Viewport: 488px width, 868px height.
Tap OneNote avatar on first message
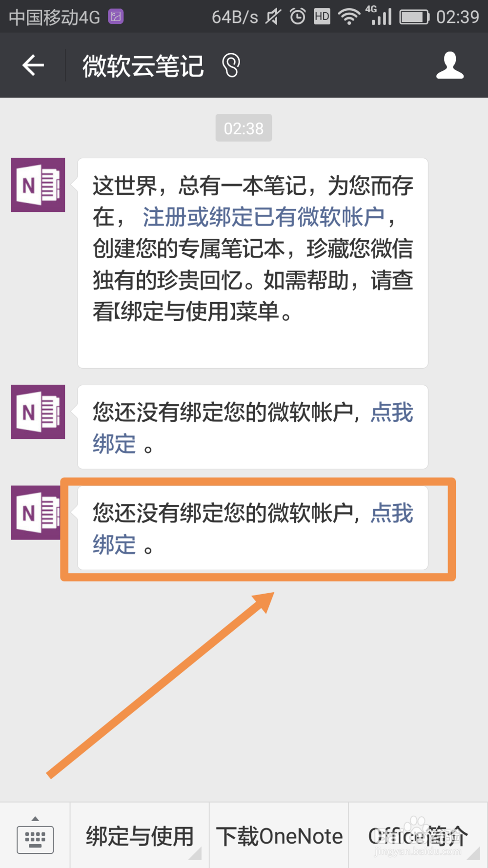pos(38,185)
